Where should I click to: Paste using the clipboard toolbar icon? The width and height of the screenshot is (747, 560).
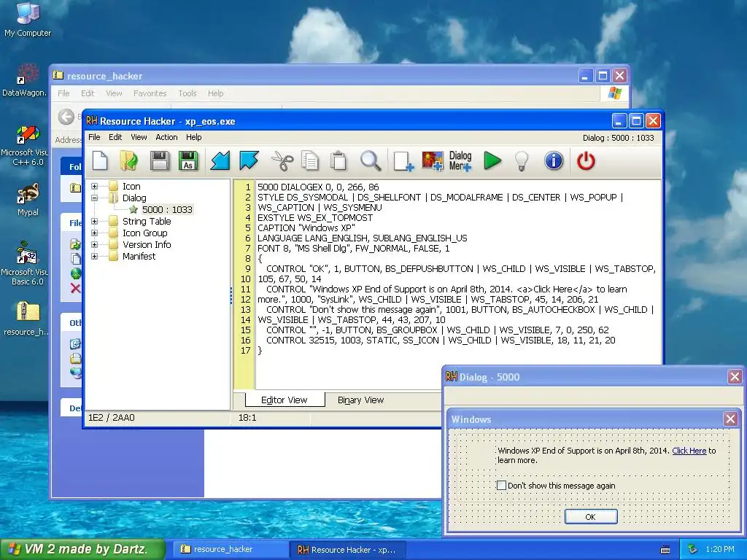pyautogui.click(x=338, y=161)
